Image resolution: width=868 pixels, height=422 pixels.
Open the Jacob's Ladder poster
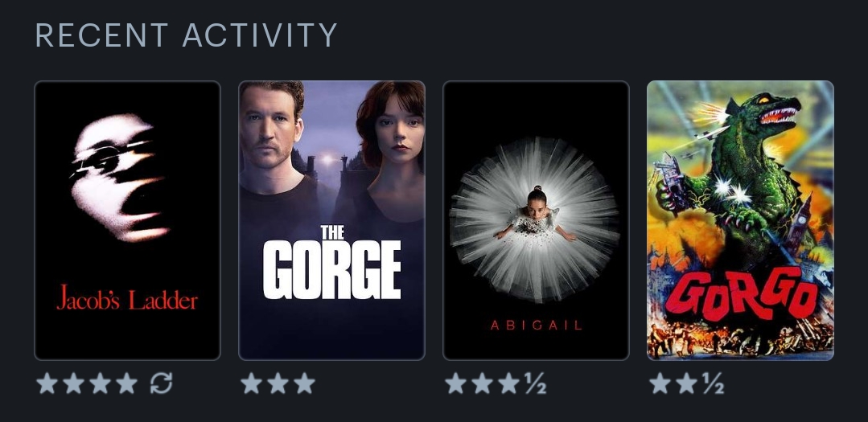(127, 221)
